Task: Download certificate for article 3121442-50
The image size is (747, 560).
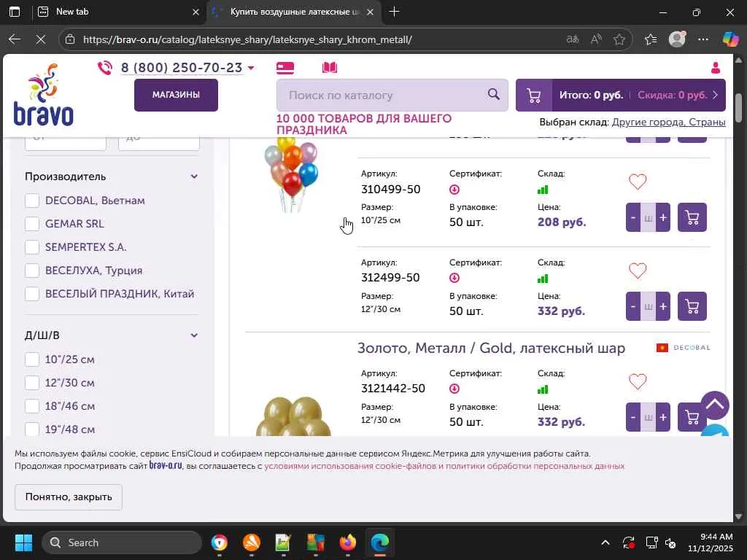Action: pyautogui.click(x=454, y=389)
